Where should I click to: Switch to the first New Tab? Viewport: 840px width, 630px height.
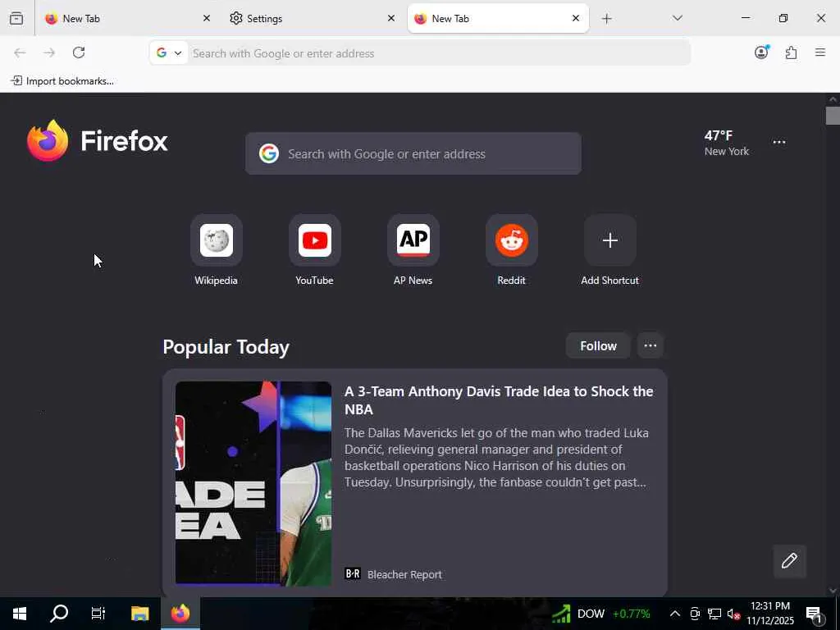pyautogui.click(x=128, y=18)
